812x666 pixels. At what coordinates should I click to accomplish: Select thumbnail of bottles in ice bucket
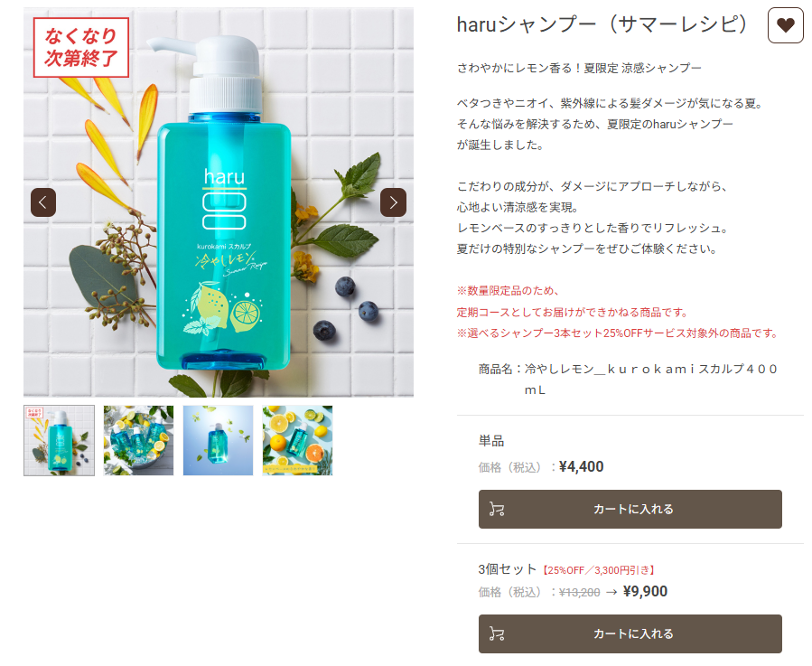point(138,441)
